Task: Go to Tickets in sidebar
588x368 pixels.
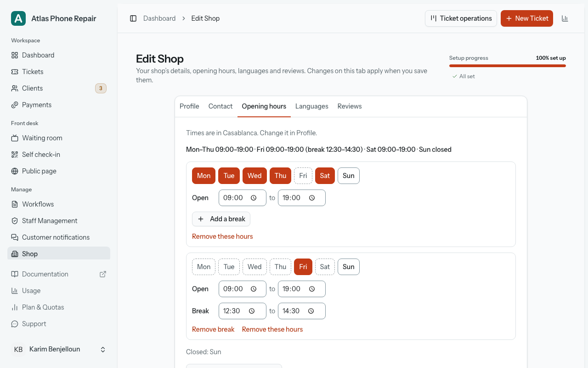Action: [x=59, y=72]
